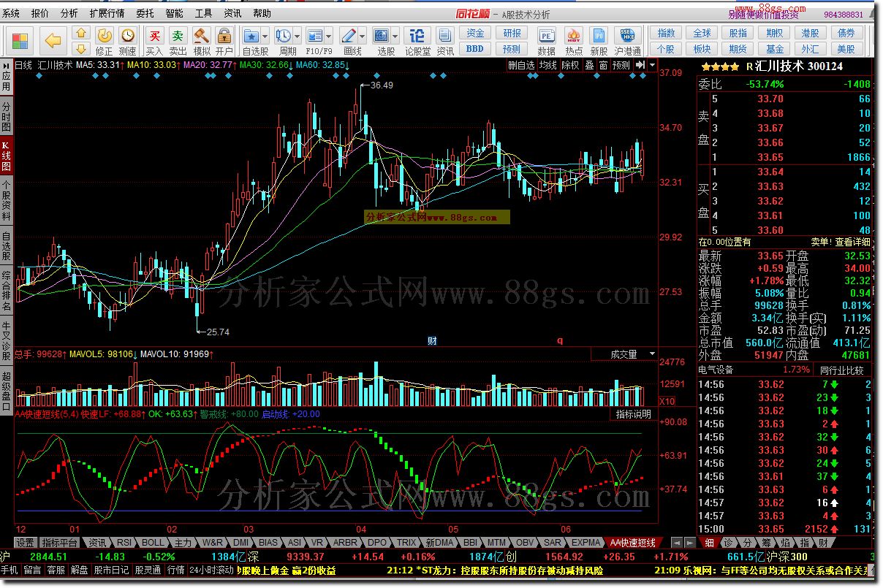This screenshot has width=883, height=588.
Task: Open the 修正 correction tool
Action: point(105,41)
